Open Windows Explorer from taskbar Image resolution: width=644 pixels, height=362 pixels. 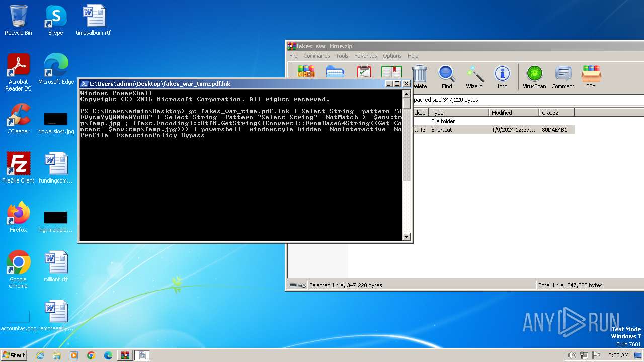click(57, 355)
